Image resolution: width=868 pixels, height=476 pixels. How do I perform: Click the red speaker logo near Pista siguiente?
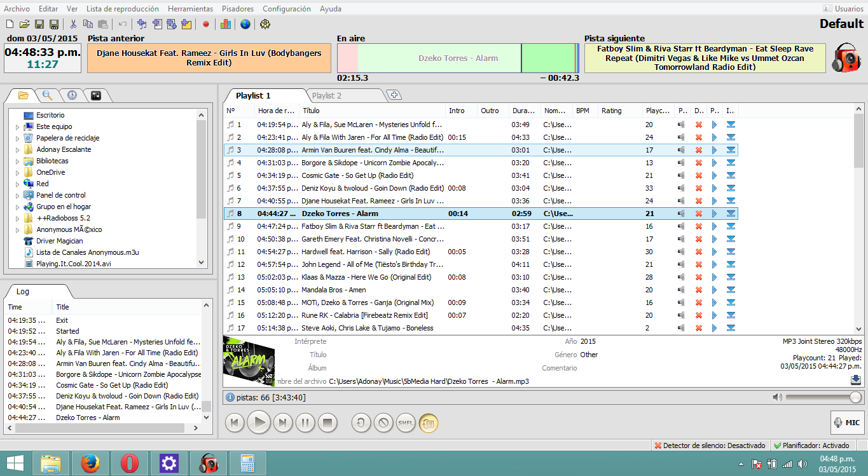846,58
